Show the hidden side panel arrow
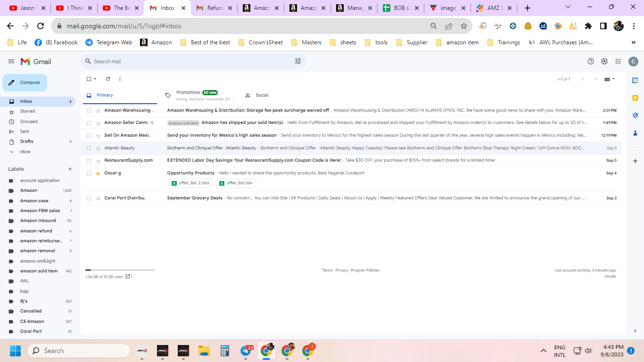644x362 pixels. pos(635,331)
